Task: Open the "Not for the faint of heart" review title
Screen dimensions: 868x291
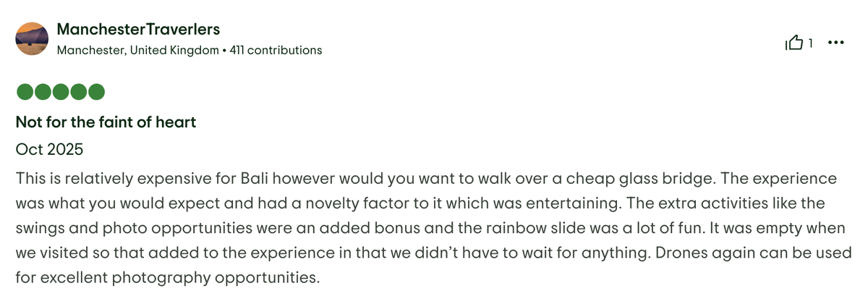Action: click(x=106, y=122)
